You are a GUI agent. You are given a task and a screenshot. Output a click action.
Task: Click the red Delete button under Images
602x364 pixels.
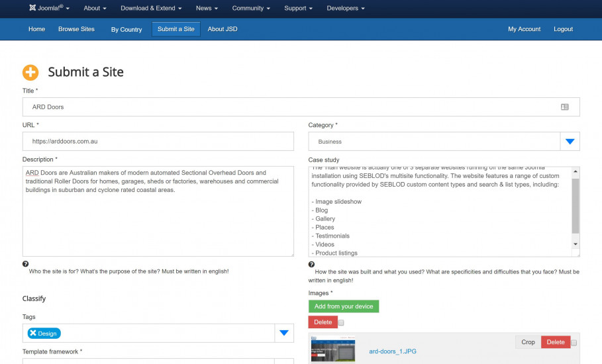[323, 322]
